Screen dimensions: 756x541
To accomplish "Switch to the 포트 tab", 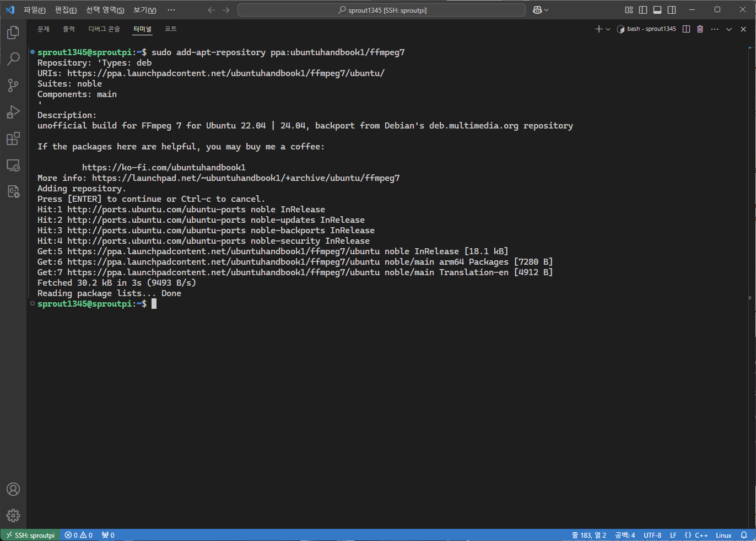I will 171,29.
